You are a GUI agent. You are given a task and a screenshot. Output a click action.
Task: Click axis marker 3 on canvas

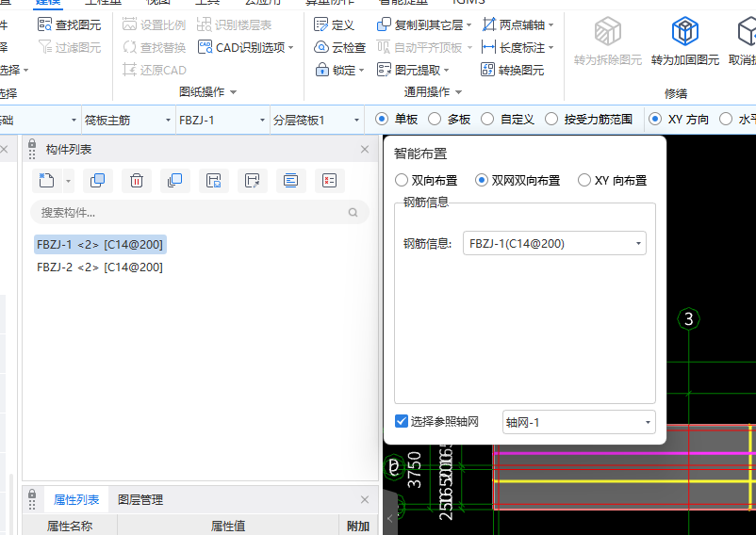688,318
